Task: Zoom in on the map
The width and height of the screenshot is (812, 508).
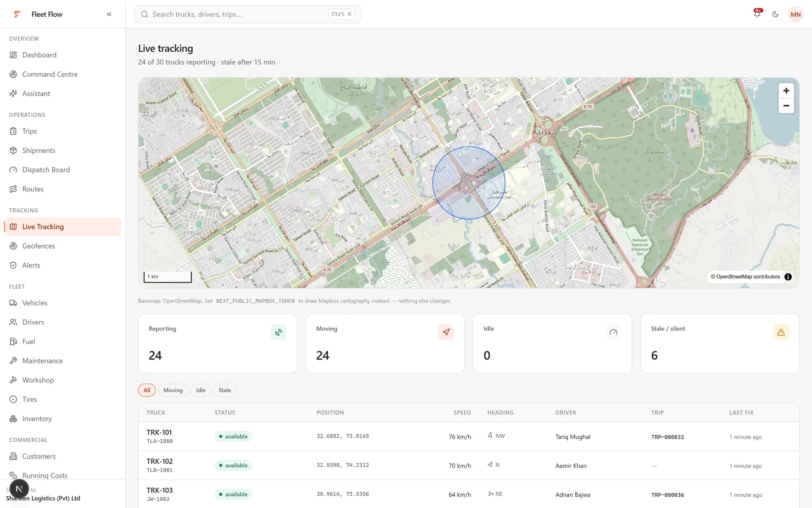Action: (x=786, y=91)
